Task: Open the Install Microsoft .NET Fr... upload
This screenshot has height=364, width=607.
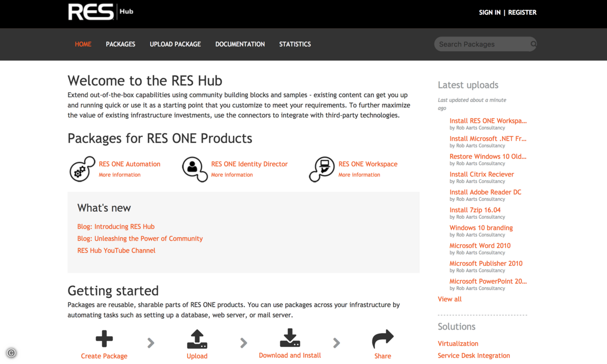Action: (488, 139)
